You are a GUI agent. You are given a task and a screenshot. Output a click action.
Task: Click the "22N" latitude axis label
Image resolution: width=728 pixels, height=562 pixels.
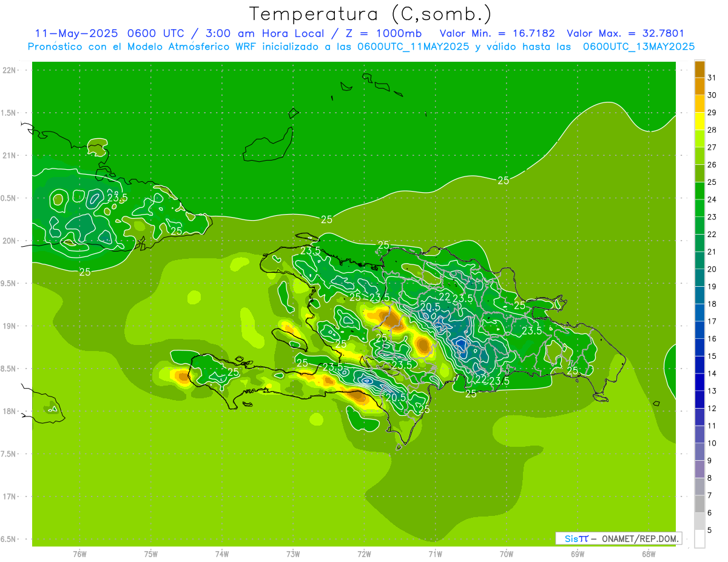tap(9, 70)
